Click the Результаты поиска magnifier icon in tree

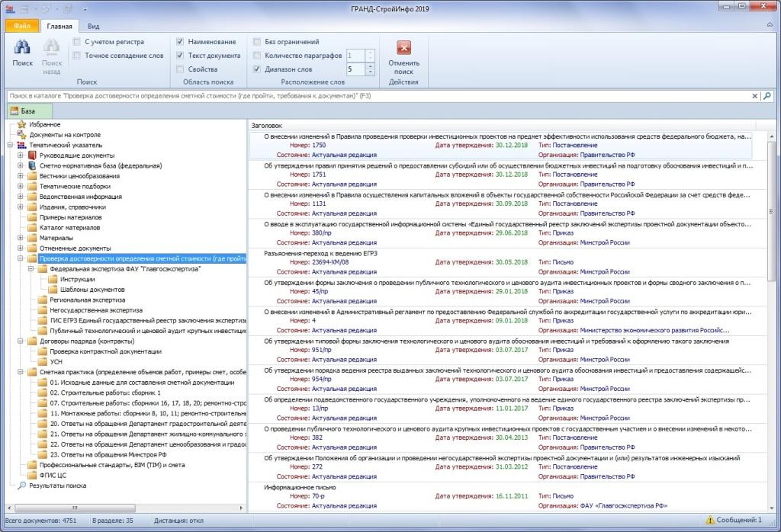pyautogui.click(x=21, y=486)
